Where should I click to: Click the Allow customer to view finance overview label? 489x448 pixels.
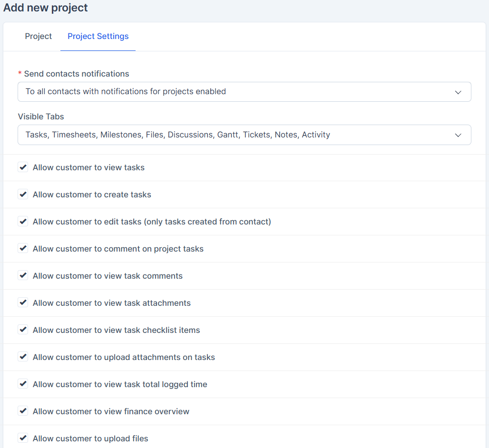111,411
